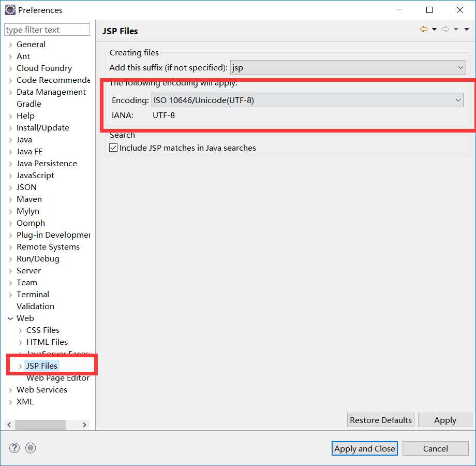Open Plug-in Development preferences
This screenshot has height=466, width=476.
tap(53, 235)
